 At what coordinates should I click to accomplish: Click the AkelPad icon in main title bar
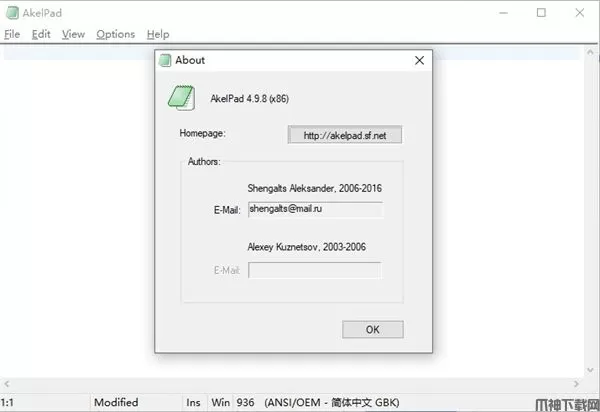point(12,13)
